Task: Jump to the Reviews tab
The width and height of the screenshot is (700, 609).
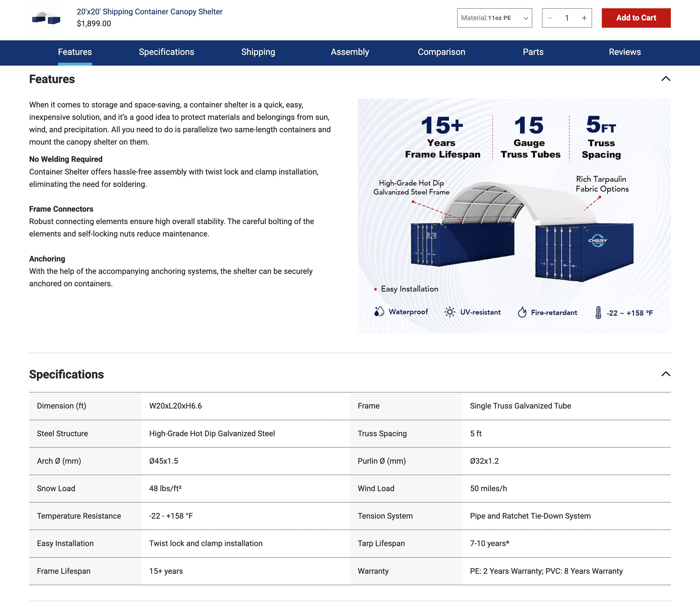Action: pos(625,52)
